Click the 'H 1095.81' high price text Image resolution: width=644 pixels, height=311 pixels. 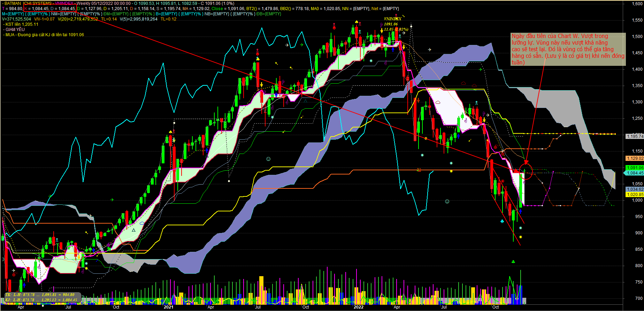[166, 3]
